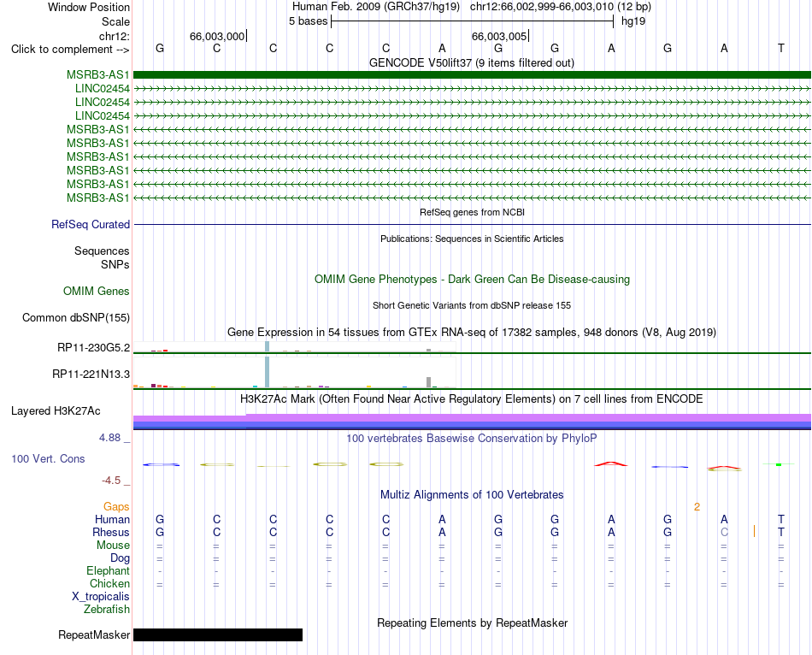
Task: Click the SNPs track label
Action: click(x=115, y=264)
